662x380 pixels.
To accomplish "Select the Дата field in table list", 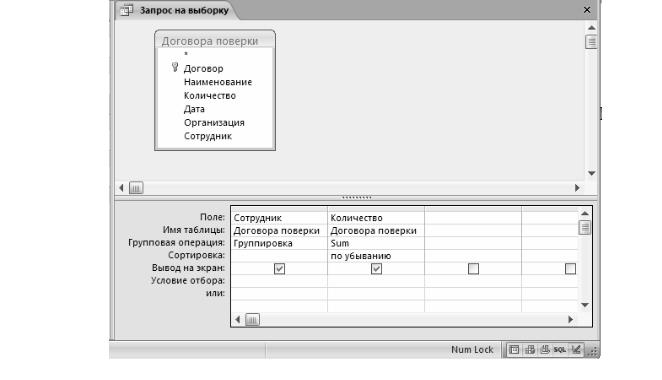I will pos(194,109).
